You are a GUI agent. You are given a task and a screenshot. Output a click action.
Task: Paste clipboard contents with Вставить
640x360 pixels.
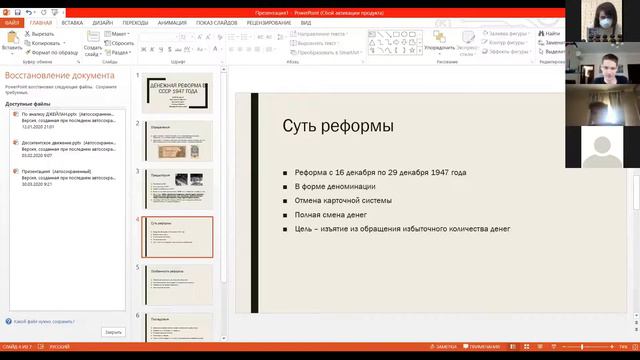[x=12, y=42]
